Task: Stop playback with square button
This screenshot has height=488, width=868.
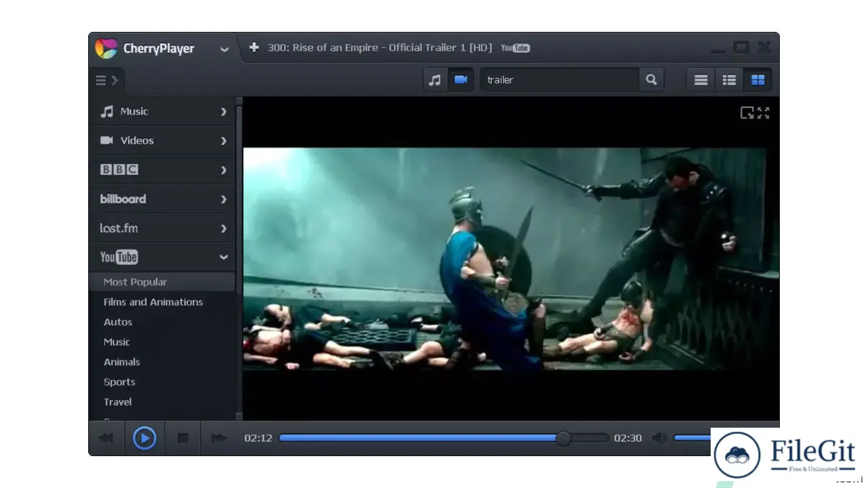Action: pos(183,438)
